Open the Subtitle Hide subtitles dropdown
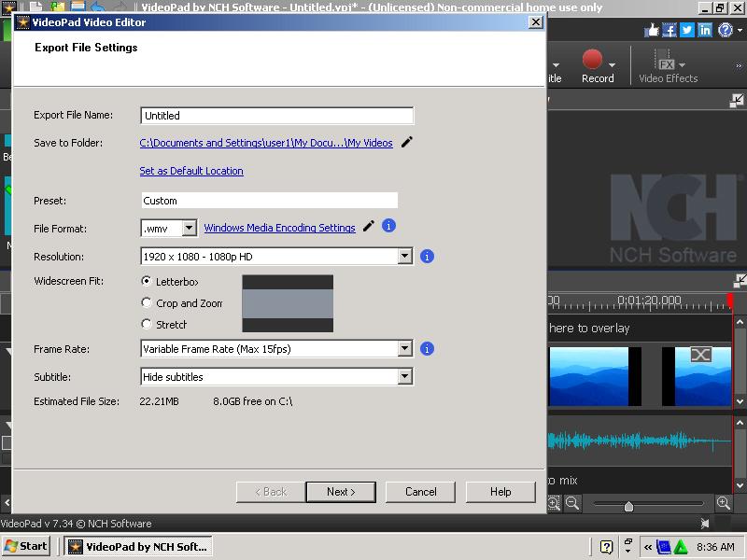The image size is (747, 560). pos(405,377)
